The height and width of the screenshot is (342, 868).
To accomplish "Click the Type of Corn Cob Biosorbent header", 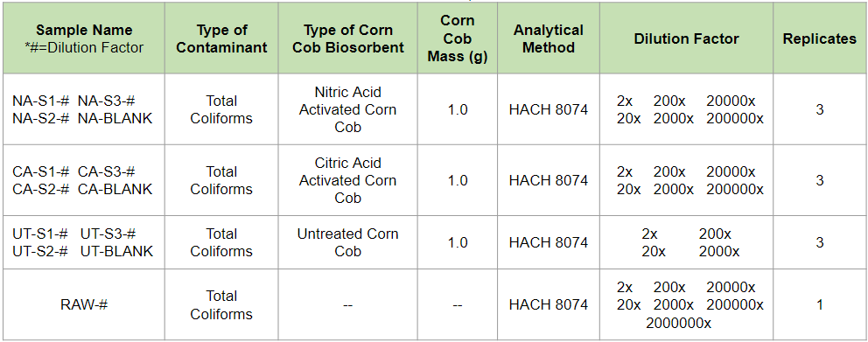I will point(347,38).
